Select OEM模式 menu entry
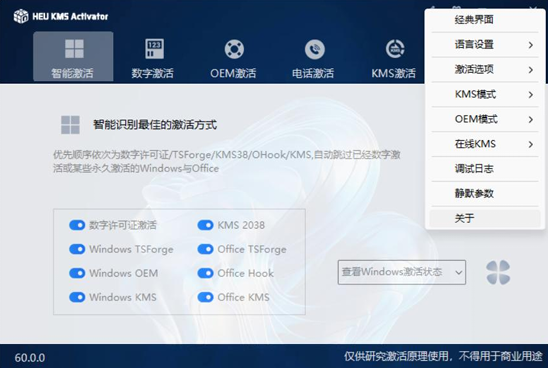This screenshot has height=368, width=548. (485, 119)
